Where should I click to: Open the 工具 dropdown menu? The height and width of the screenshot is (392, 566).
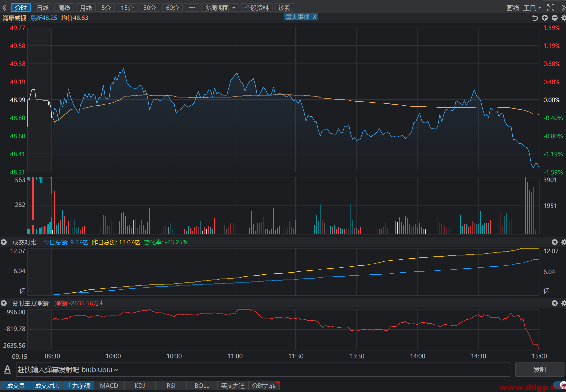pyautogui.click(x=532, y=8)
